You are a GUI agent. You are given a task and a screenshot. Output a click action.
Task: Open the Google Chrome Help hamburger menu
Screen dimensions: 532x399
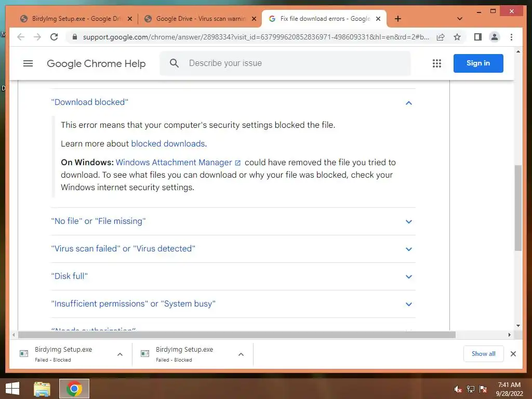coord(28,63)
